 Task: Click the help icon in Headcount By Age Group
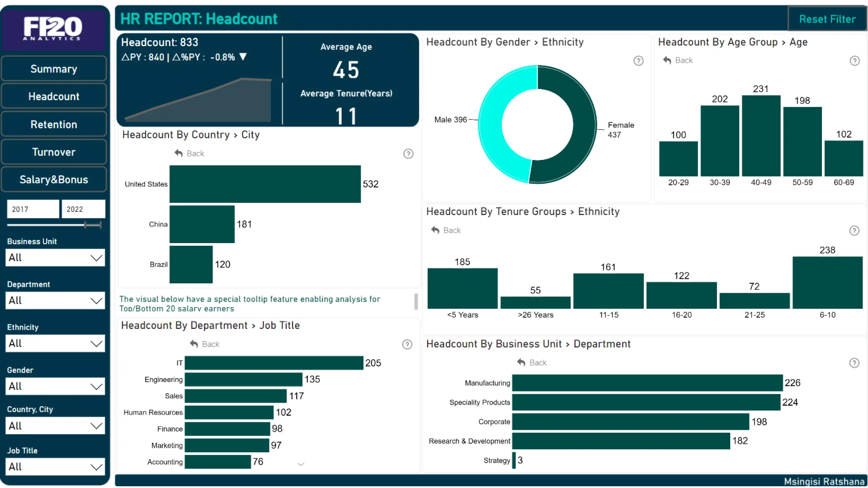(x=854, y=61)
